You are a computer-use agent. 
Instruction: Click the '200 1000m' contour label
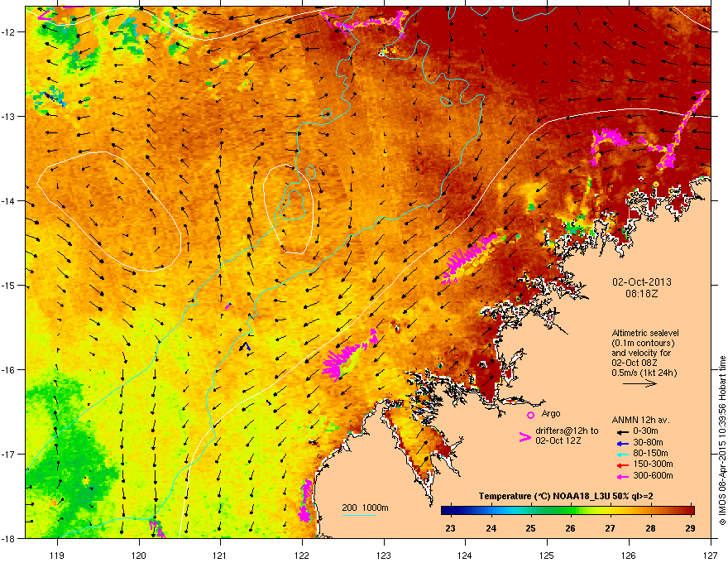point(365,508)
